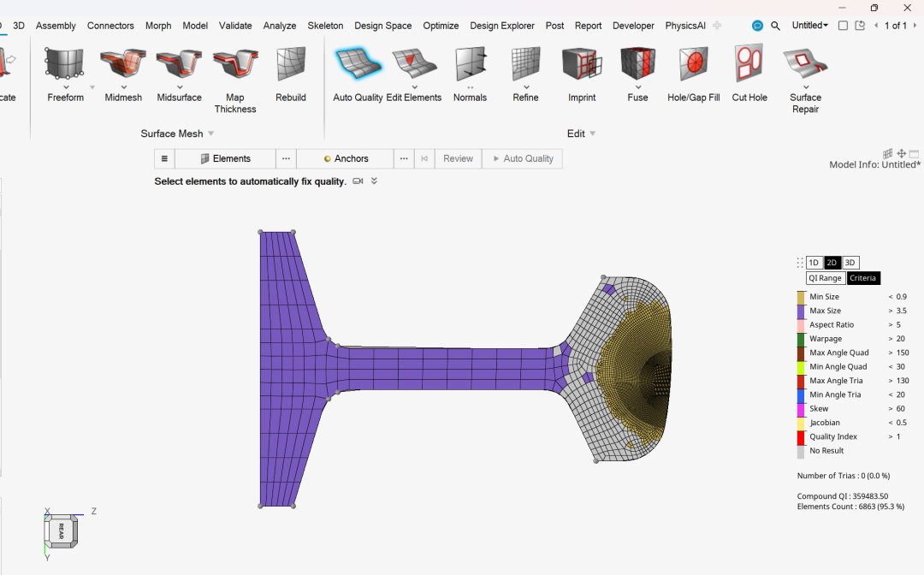Click the Quality Index red swatch
This screenshot has width=924, height=575.
click(801, 437)
